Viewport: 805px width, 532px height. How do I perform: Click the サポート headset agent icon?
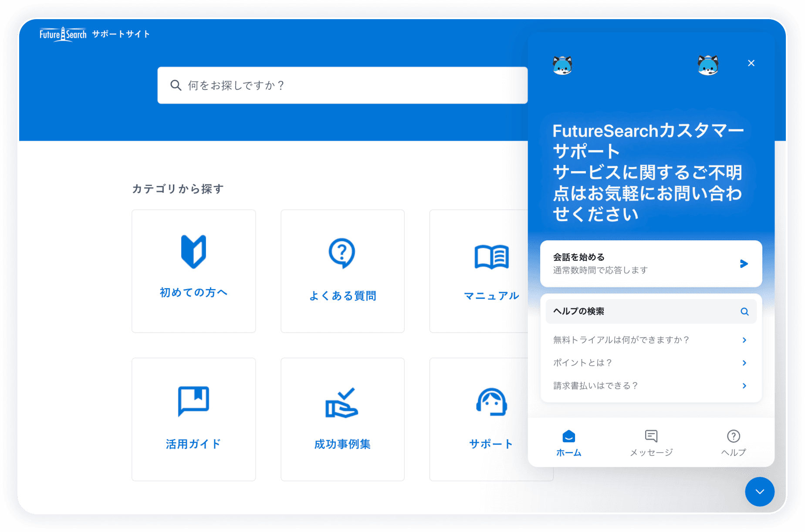coord(491,402)
